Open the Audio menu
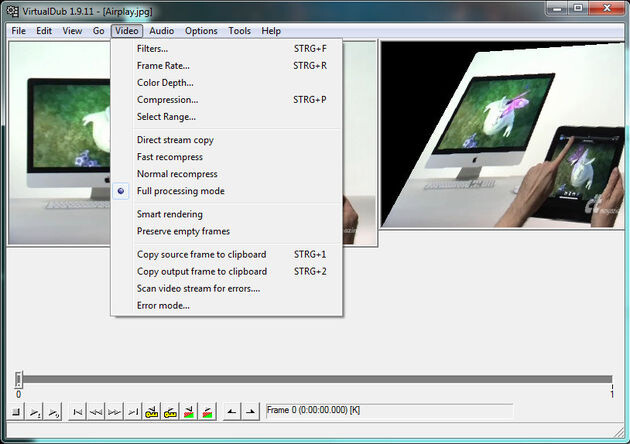The width and height of the screenshot is (630, 444). click(x=161, y=31)
